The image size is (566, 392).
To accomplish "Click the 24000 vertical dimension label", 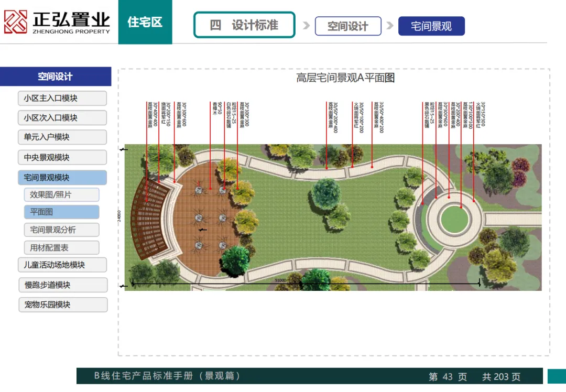I will pos(119,216).
